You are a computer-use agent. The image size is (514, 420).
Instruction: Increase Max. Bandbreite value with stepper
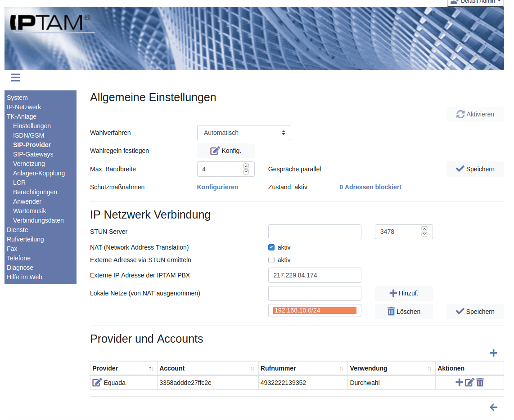(x=246, y=166)
